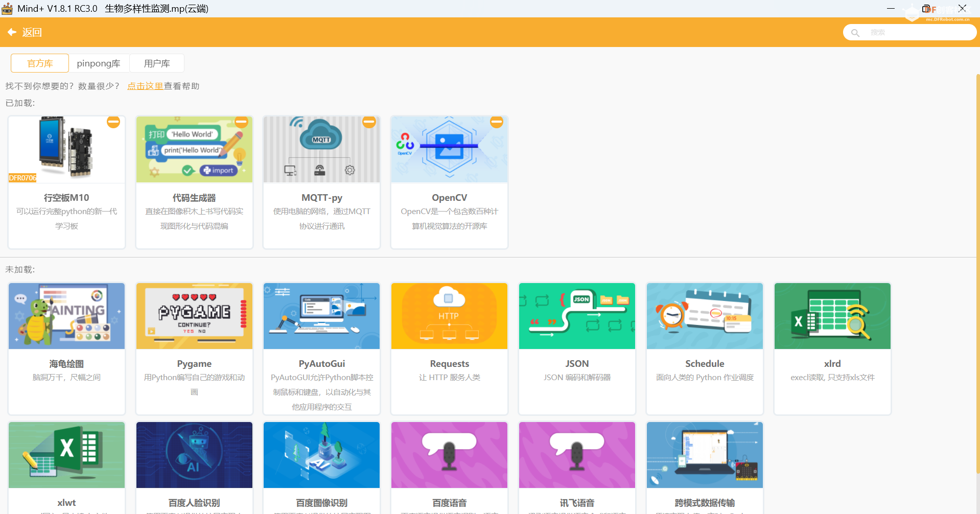Click the Pygame title text

point(194,364)
